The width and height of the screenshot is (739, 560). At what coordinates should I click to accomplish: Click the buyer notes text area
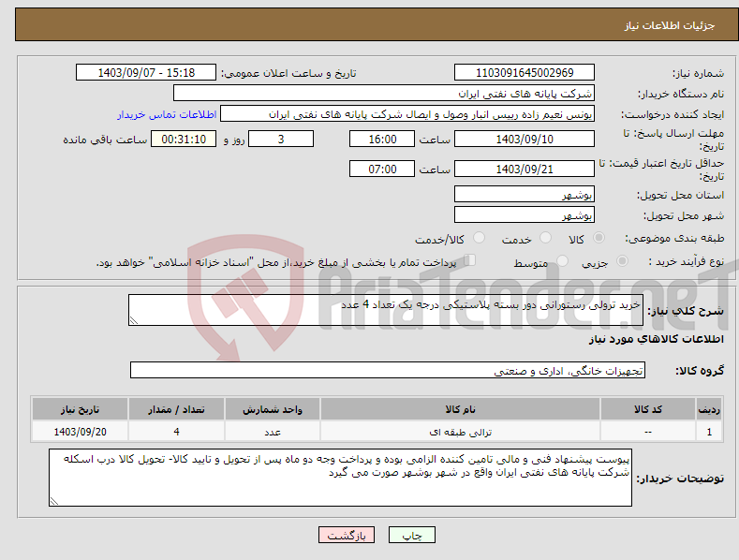(x=340, y=478)
